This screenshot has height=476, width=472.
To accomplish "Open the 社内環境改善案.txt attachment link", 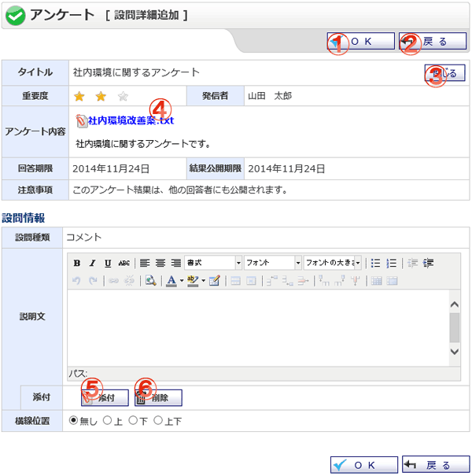I will tap(131, 120).
